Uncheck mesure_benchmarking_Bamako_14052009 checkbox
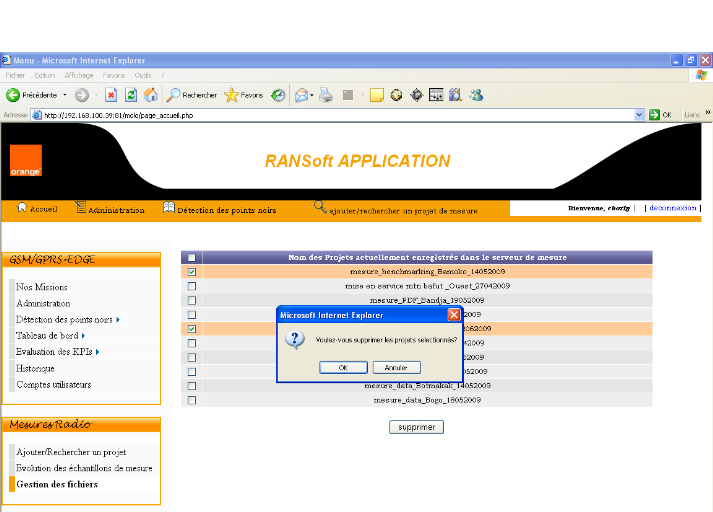713x512 pixels. [192, 271]
